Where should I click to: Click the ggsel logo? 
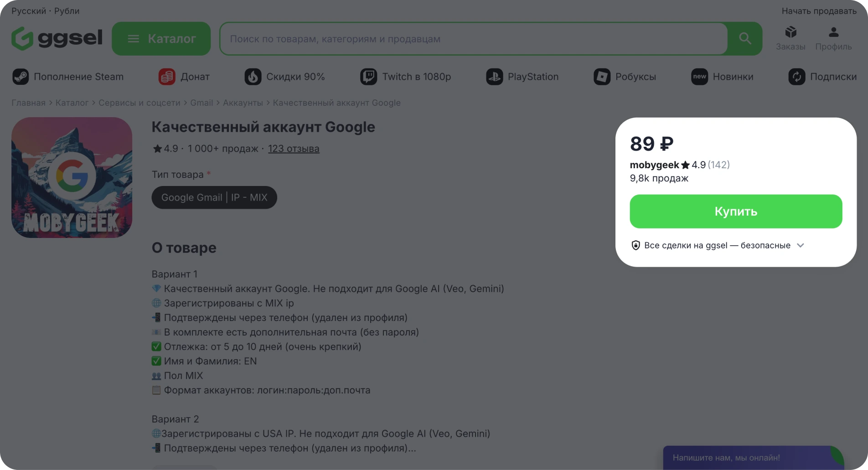57,38
